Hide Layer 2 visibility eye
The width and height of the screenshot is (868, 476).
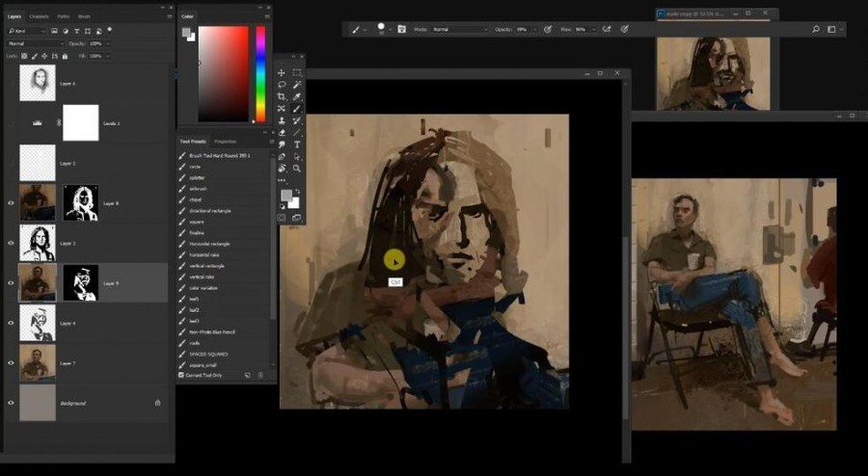pyautogui.click(x=11, y=243)
